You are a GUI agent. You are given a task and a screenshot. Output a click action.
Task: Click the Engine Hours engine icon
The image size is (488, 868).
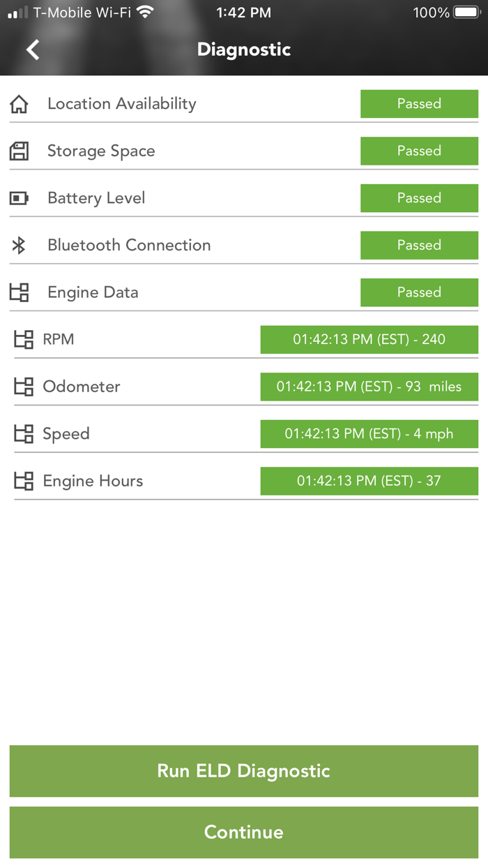(23, 481)
